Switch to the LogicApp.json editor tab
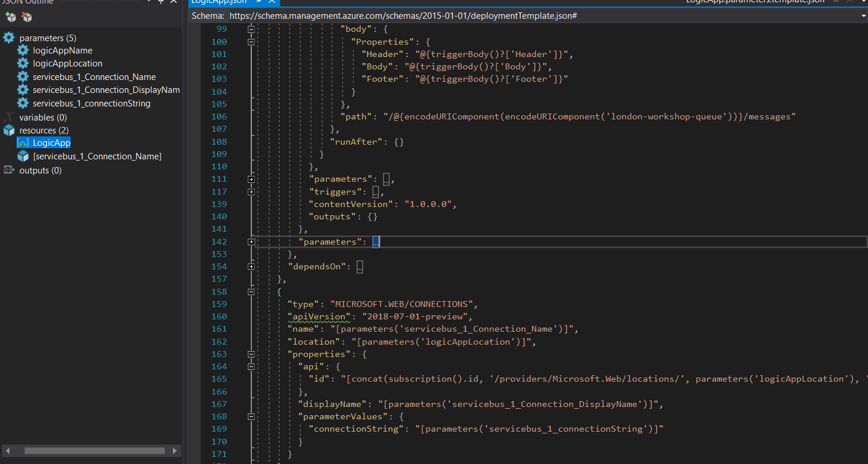This screenshot has width=868, height=464. 219,2
